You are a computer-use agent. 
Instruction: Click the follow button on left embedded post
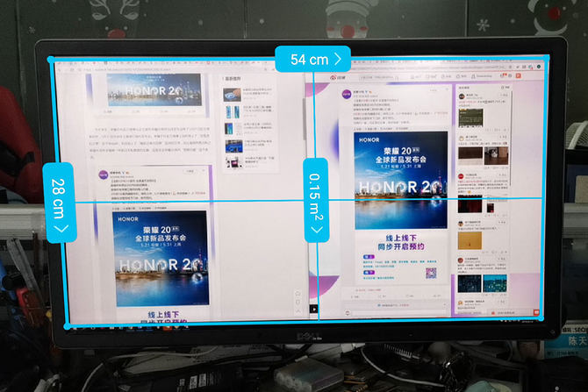(190, 171)
